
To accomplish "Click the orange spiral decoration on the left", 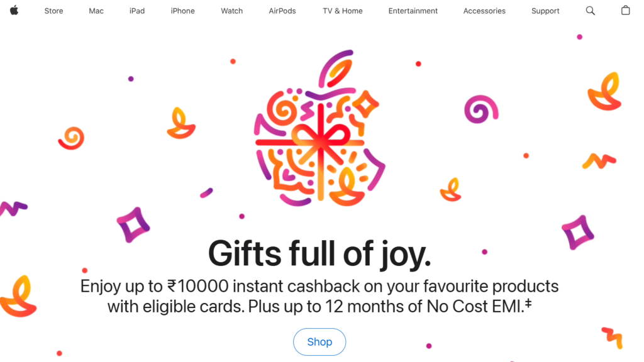I will coord(72,138).
